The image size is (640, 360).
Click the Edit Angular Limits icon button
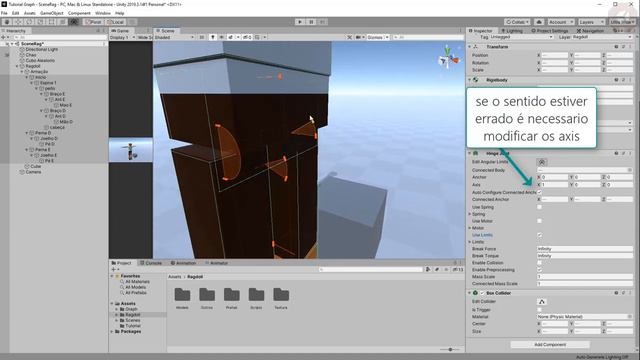542,162
